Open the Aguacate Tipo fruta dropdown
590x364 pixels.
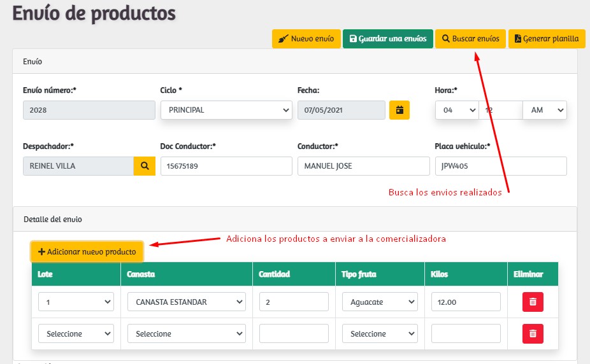pos(380,302)
